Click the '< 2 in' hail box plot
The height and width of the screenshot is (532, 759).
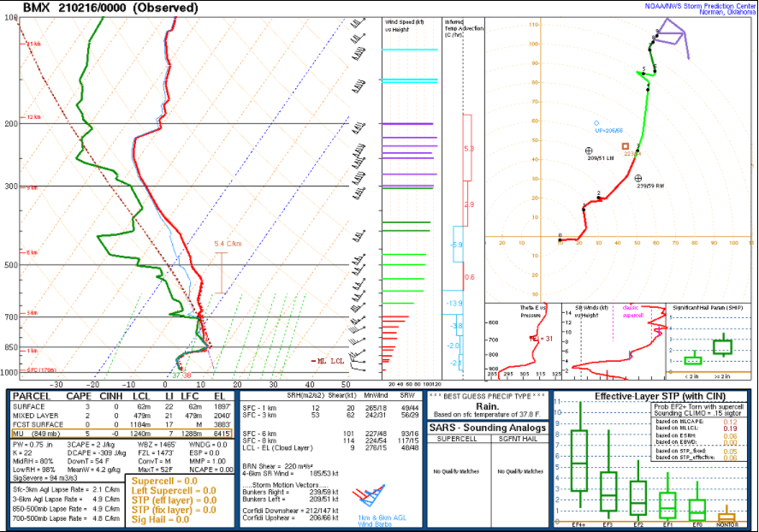point(693,359)
